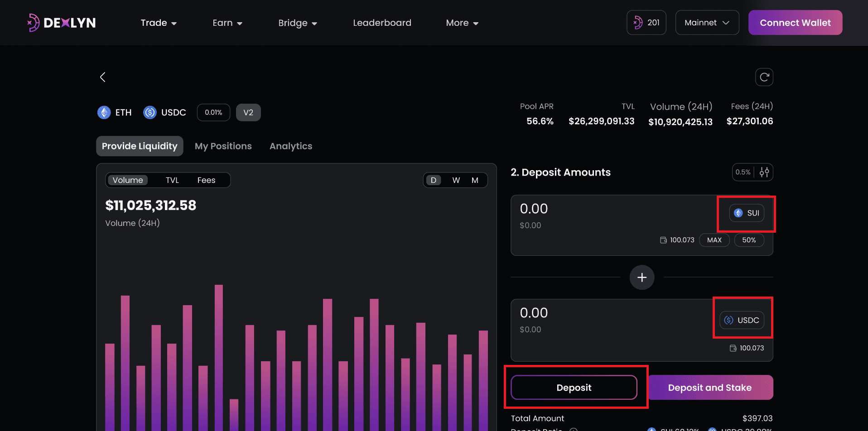868x431 pixels.
Task: Refresh pool data with reload icon
Action: click(x=764, y=77)
